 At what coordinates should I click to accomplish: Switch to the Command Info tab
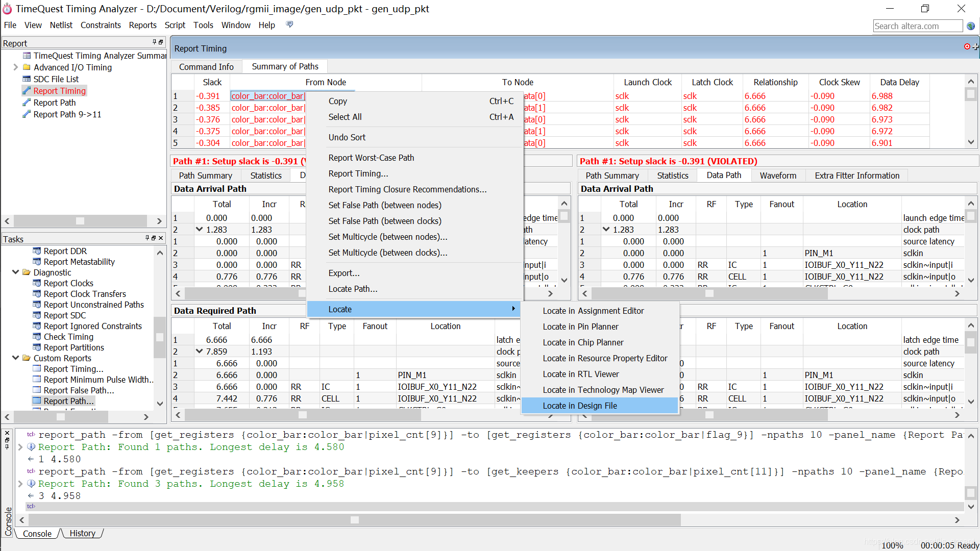point(206,67)
